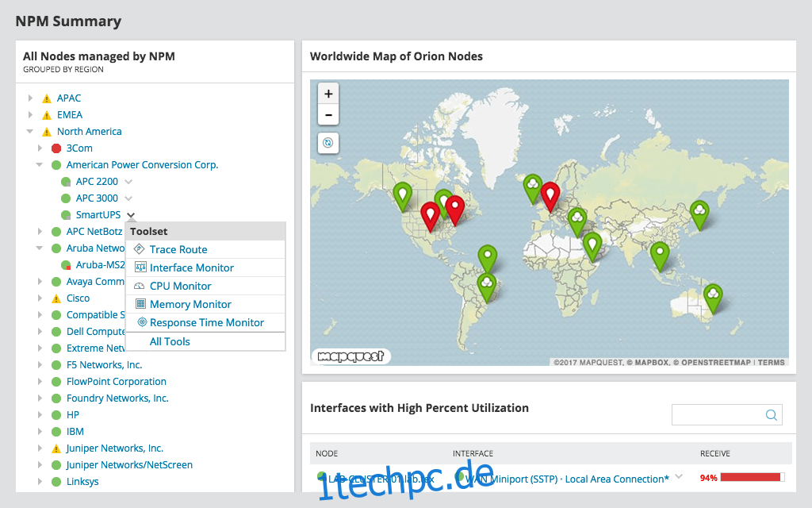
Task: Reset the map view with refresh icon
Action: (x=328, y=143)
